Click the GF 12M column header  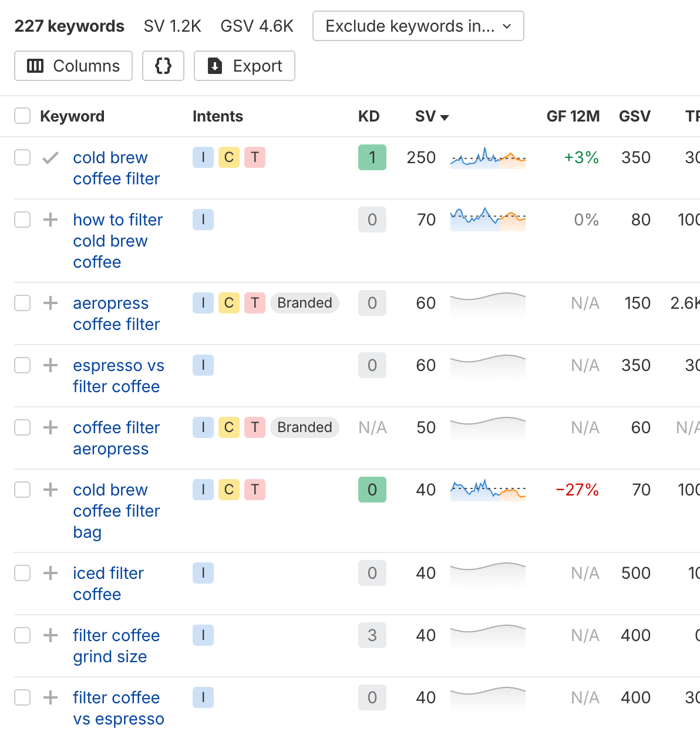(x=573, y=116)
